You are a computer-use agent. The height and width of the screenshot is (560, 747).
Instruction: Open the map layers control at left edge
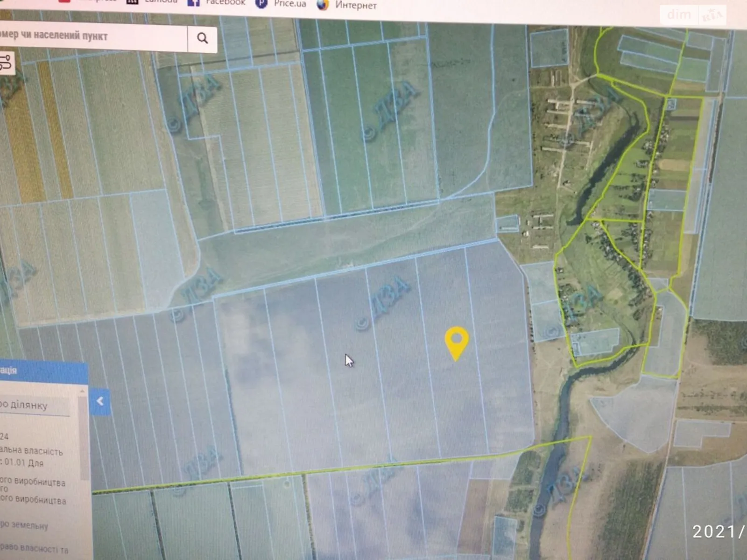point(7,63)
